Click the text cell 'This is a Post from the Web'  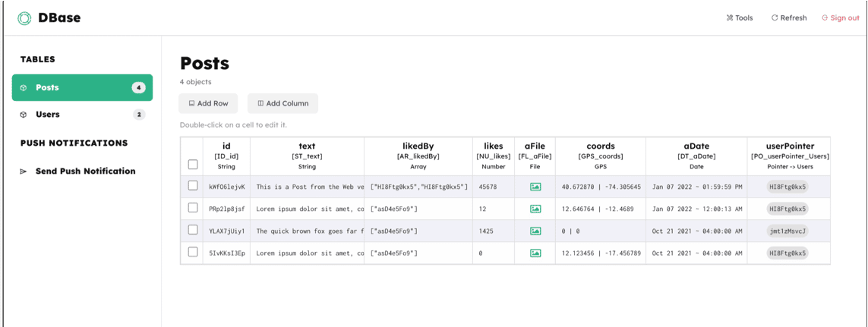click(x=308, y=187)
